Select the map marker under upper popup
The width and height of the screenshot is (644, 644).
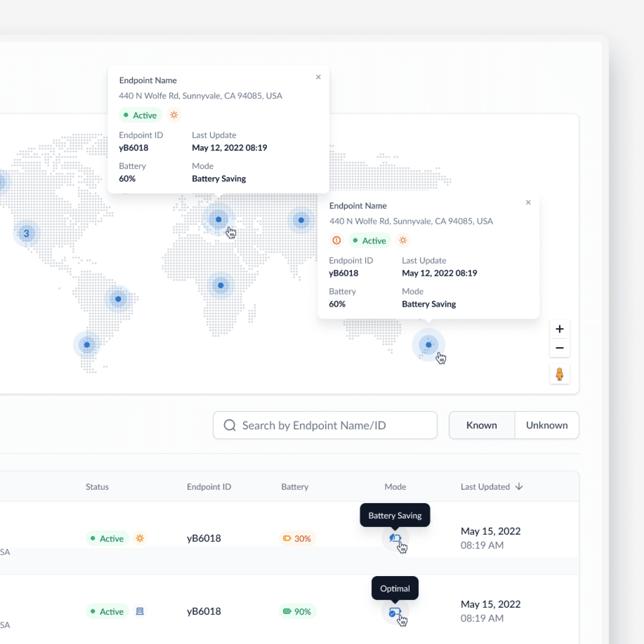(x=218, y=220)
